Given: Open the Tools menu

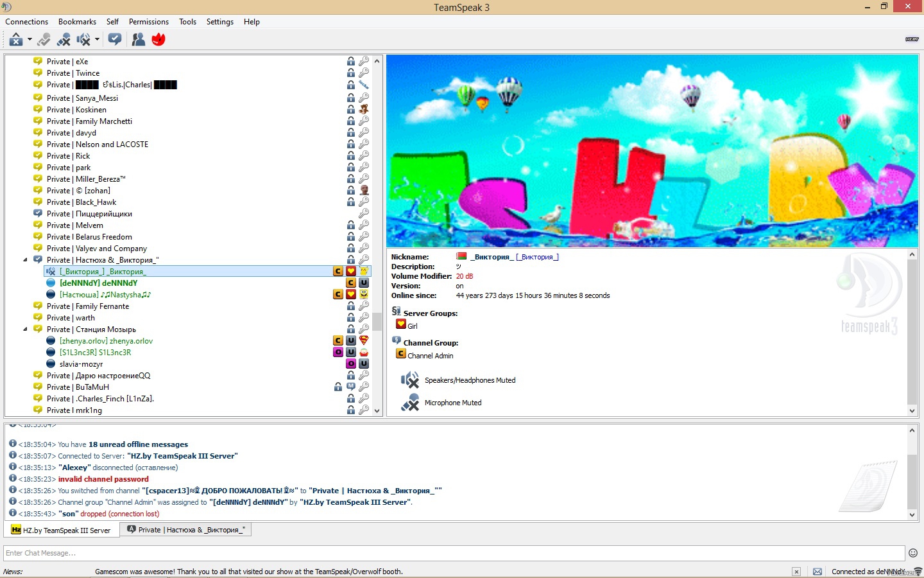Looking at the screenshot, I should (x=187, y=22).
